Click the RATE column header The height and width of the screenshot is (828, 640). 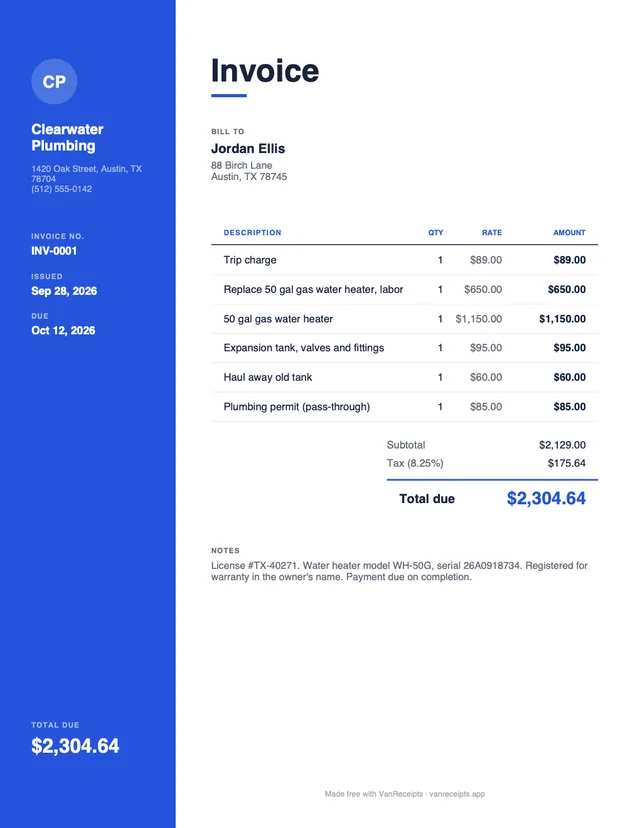(x=492, y=232)
